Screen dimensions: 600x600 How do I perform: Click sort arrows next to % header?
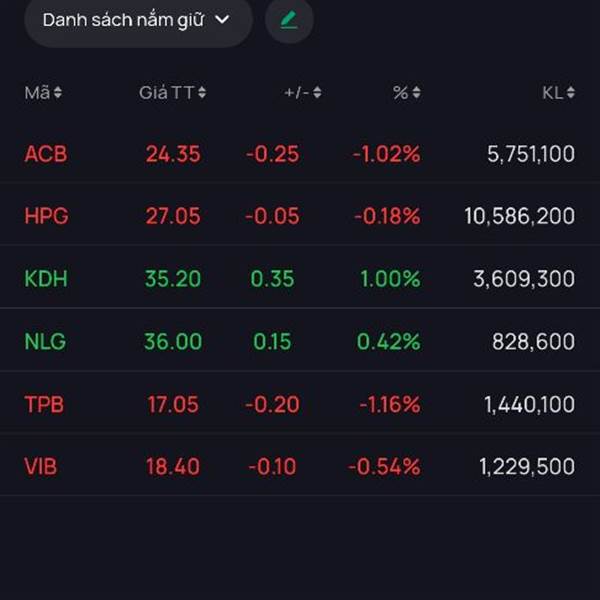coord(416,93)
